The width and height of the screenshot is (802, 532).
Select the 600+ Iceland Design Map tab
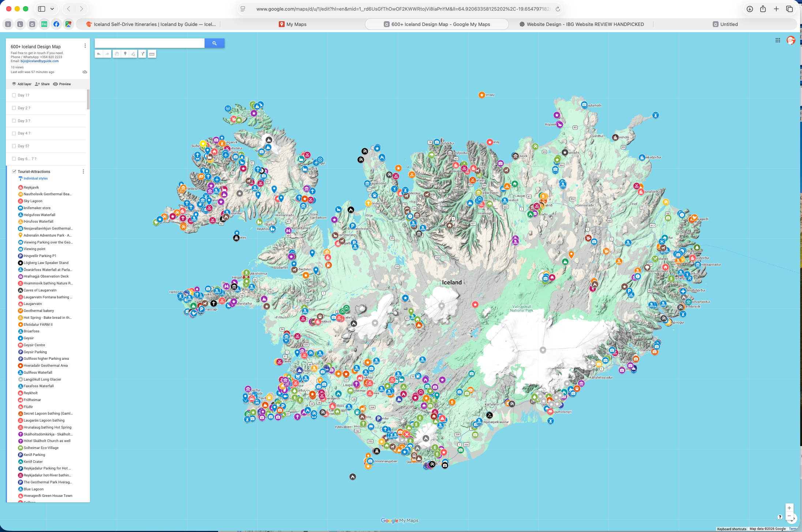(x=436, y=24)
